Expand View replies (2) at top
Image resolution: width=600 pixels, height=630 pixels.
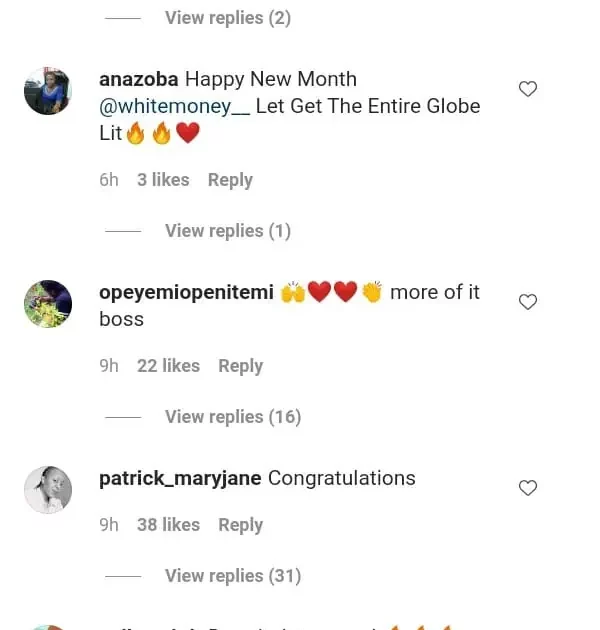point(227,18)
